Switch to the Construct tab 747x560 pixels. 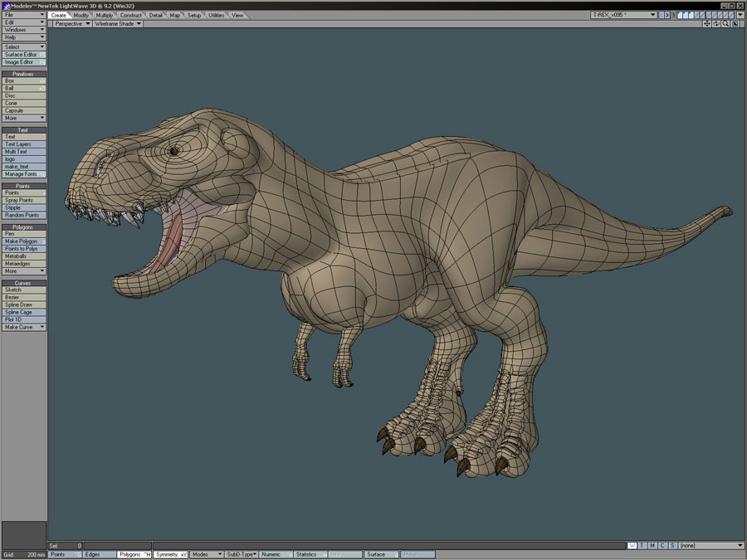pyautogui.click(x=130, y=15)
